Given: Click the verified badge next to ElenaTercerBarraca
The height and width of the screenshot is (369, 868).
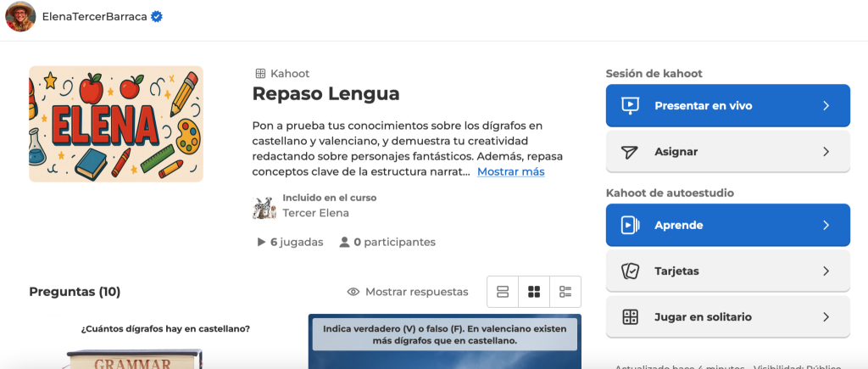Looking at the screenshot, I should click(x=156, y=17).
